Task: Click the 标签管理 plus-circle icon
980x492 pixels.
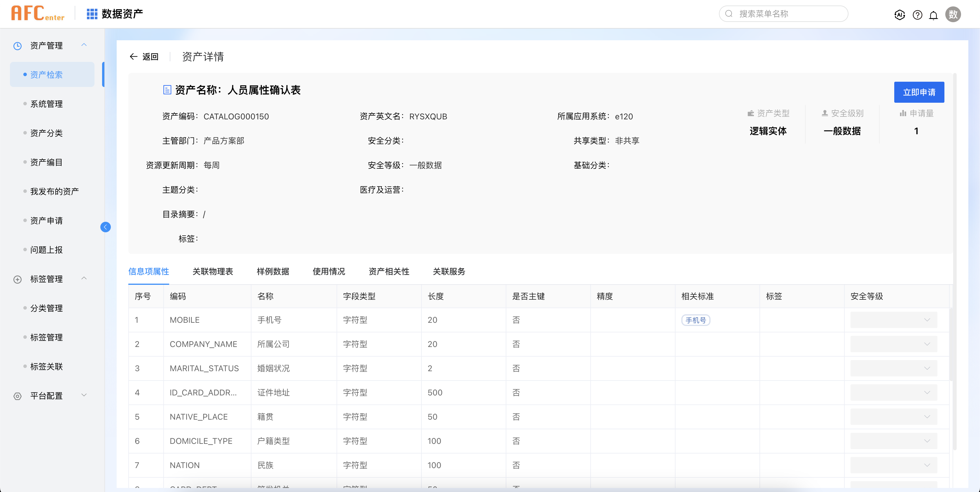Action: click(17, 279)
